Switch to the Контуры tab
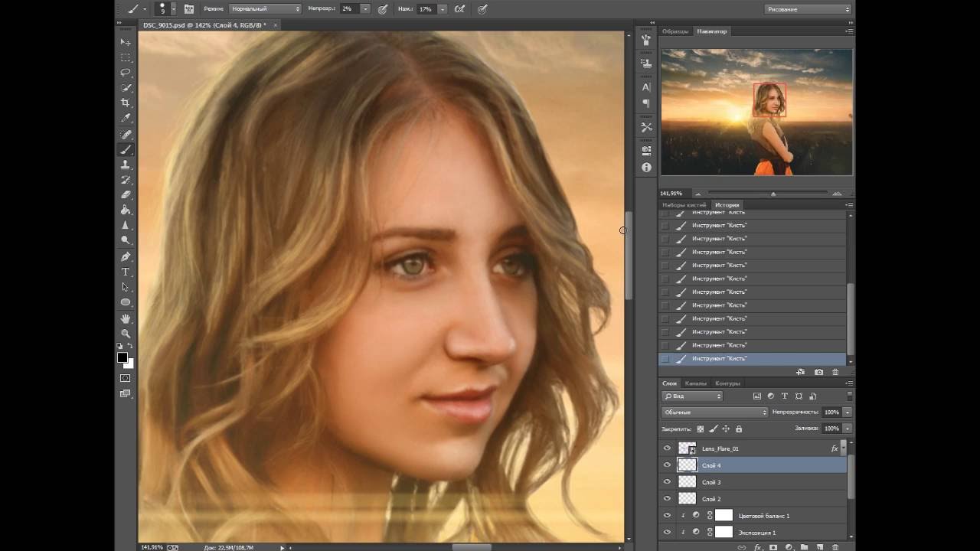The image size is (980, 551). tap(727, 383)
